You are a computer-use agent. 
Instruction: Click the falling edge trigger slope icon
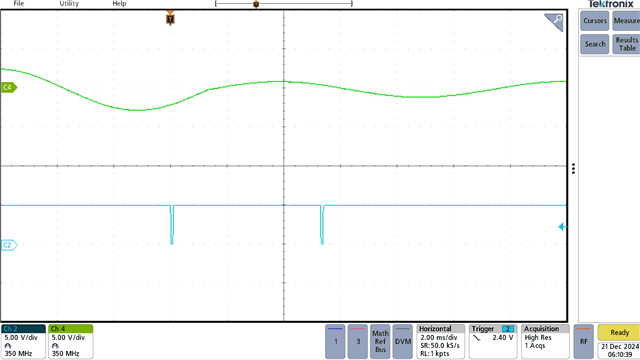click(477, 338)
